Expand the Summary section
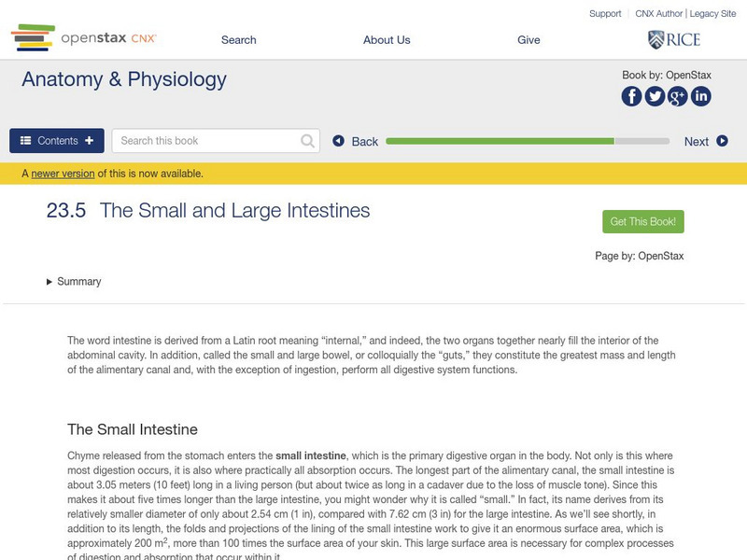 74,282
